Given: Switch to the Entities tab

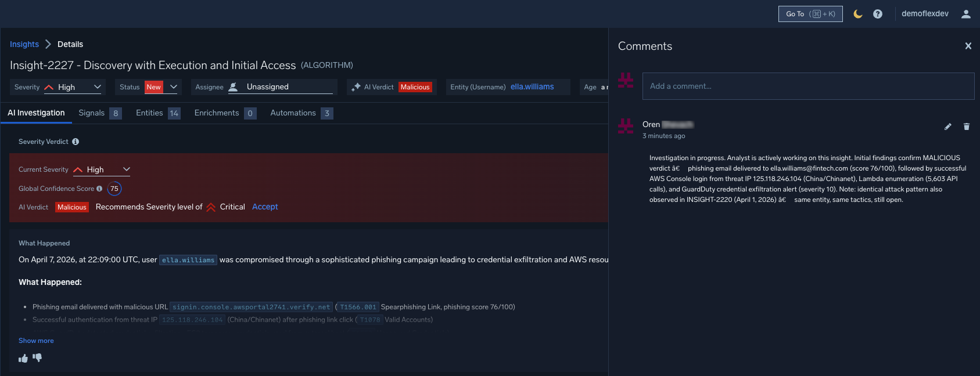Looking at the screenshot, I should pyautogui.click(x=158, y=113).
